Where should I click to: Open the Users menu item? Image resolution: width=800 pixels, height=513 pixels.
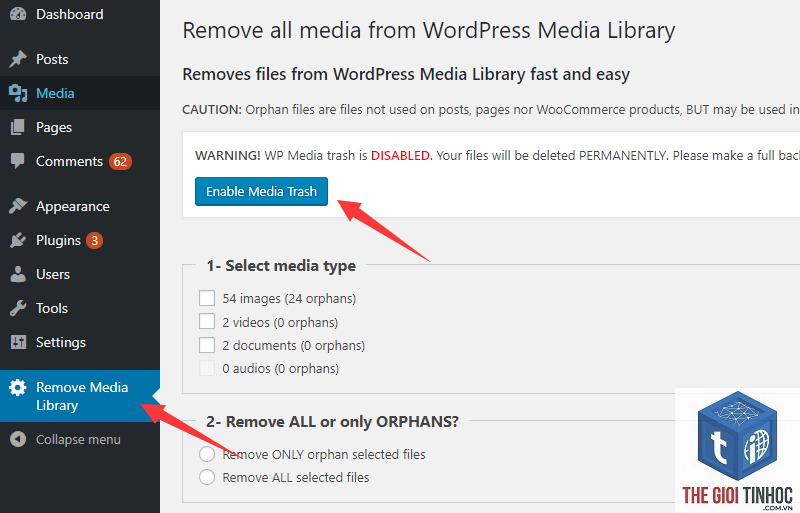pos(80,274)
